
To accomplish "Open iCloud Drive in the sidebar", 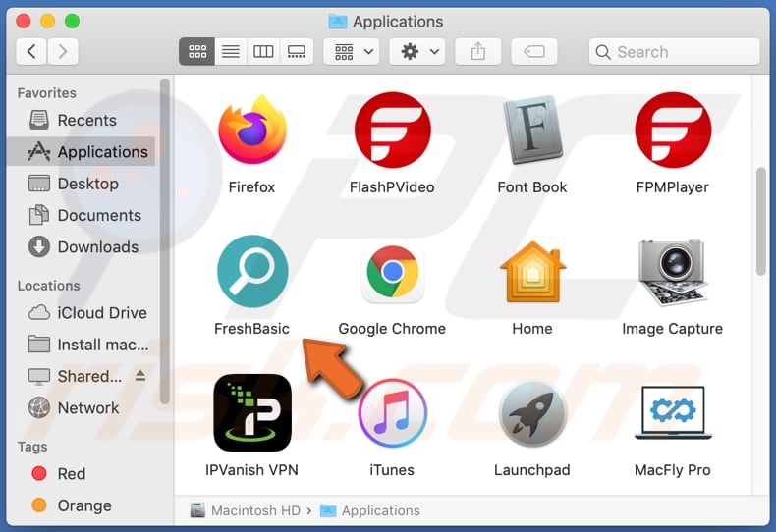I will [x=82, y=312].
